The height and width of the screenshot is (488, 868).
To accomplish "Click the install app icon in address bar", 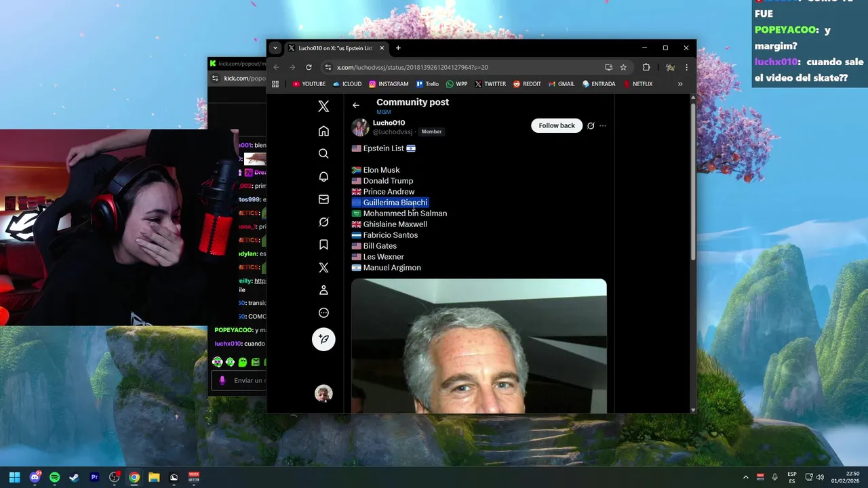I will tap(608, 67).
